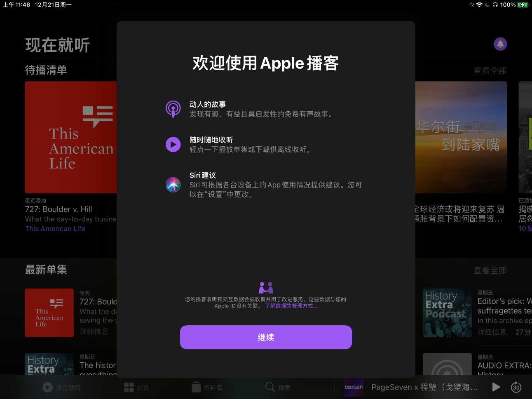The width and height of the screenshot is (532, 399).
Task: Check the Wi-Fi icon in status bar
Action: coord(479,5)
